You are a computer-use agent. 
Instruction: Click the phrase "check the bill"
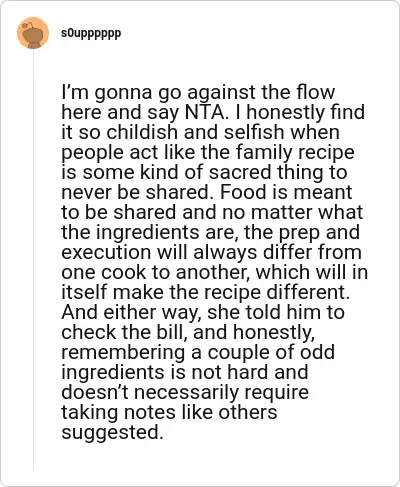125,332
